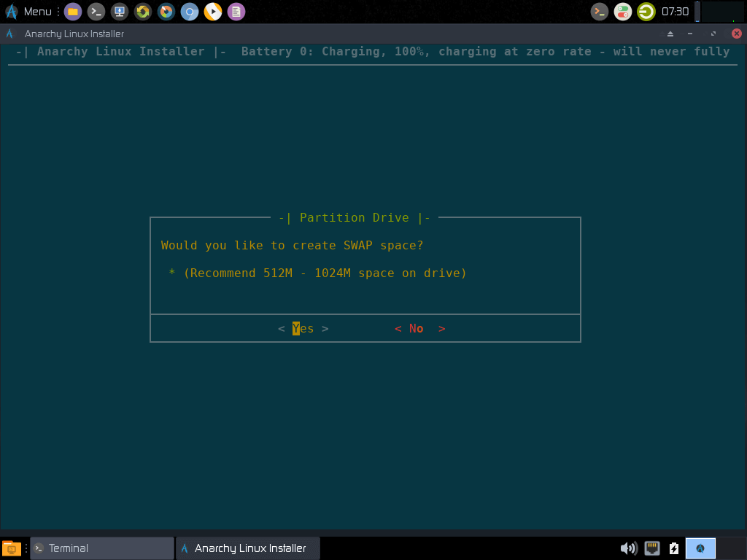
Task: Click the empty second workspace
Action: [731, 548]
